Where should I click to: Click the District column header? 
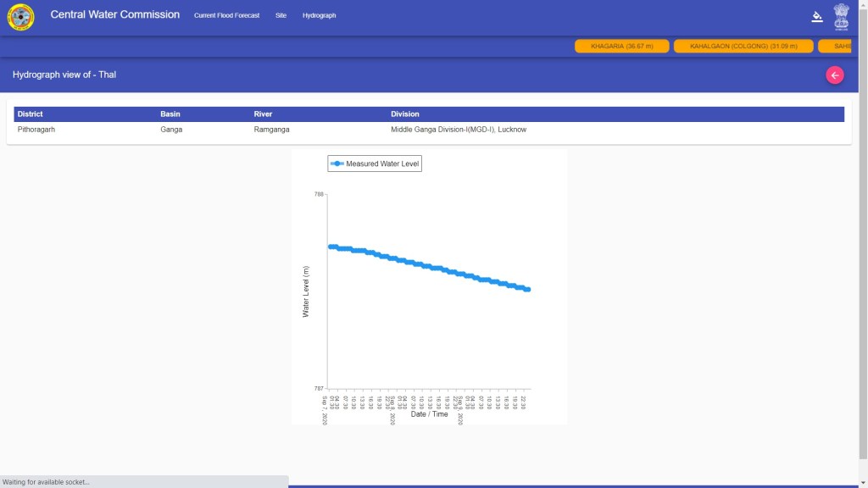(30, 114)
